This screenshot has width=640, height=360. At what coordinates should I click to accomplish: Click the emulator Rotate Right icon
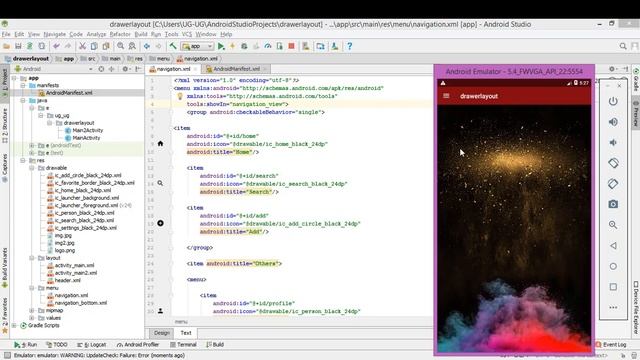[613, 184]
